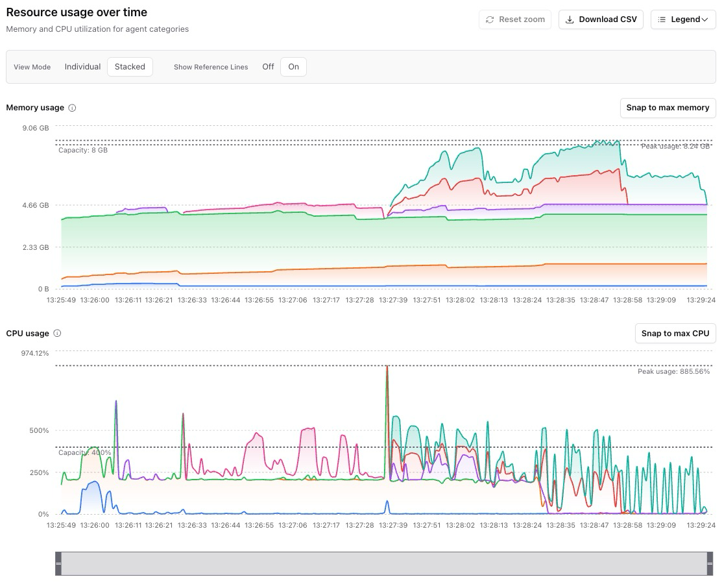Screen dimensions: 724x588
Task: Select the Stacked view mode option
Action: 130,67
